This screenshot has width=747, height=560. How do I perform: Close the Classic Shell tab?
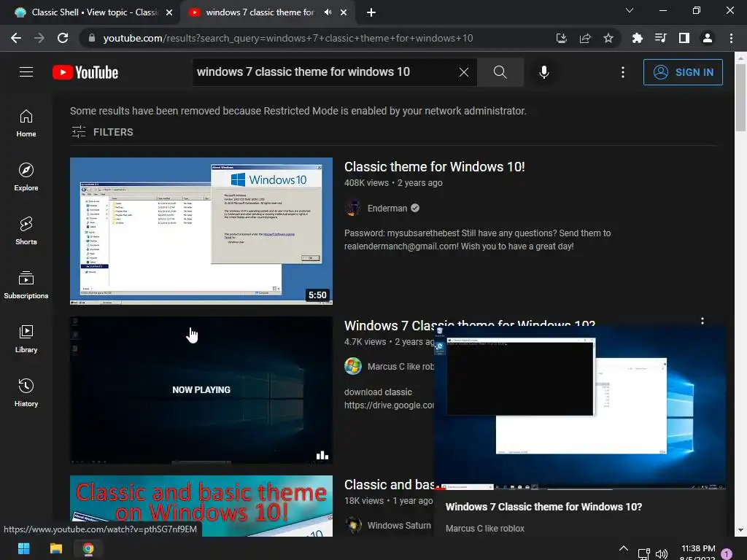tap(169, 12)
